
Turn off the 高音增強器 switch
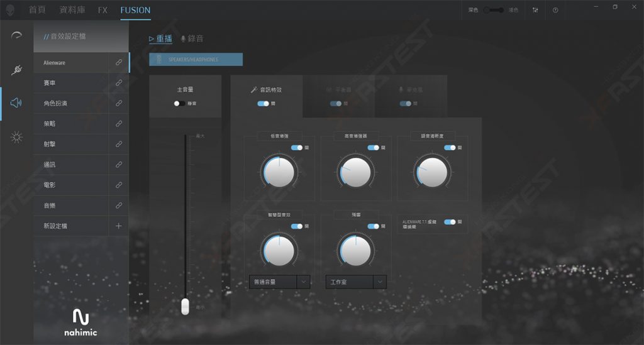374,148
